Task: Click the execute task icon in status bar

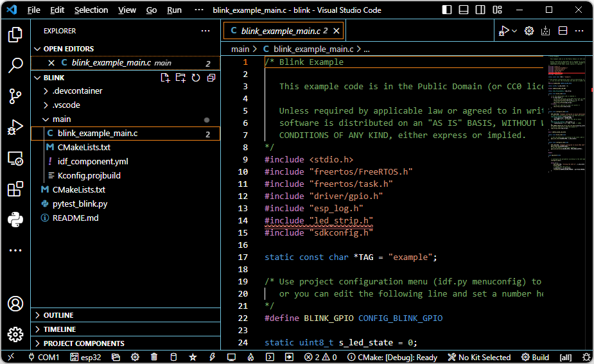Action: [x=289, y=357]
